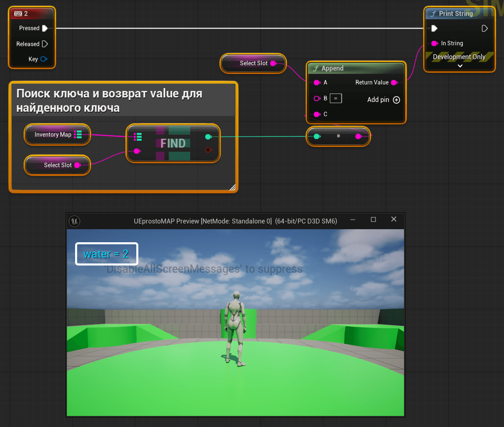Click the FIND node's teal value output pin
This screenshot has height=427, width=504.
point(208,137)
